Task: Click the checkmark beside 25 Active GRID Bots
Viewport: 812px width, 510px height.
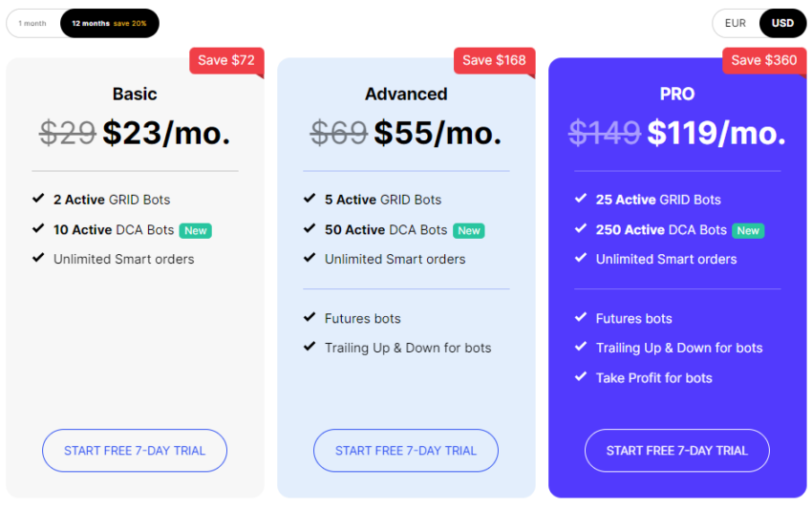Action: click(581, 199)
